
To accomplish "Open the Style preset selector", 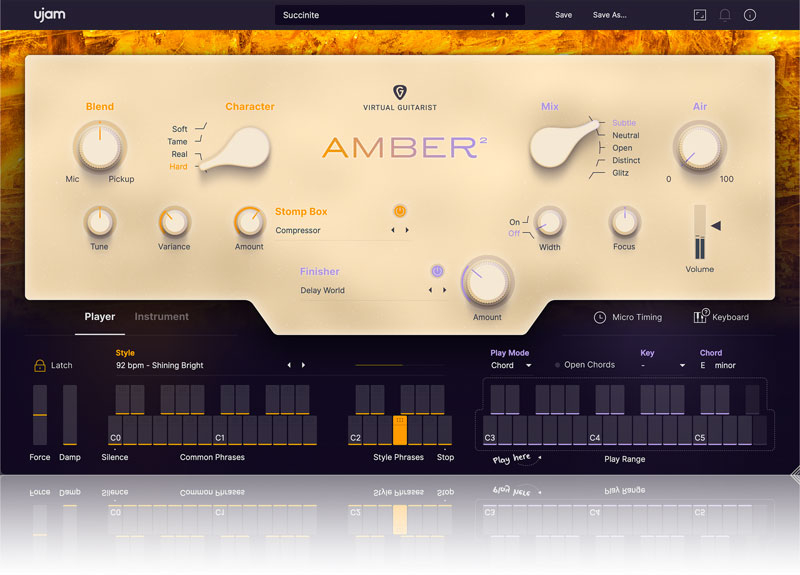I will click(200, 366).
